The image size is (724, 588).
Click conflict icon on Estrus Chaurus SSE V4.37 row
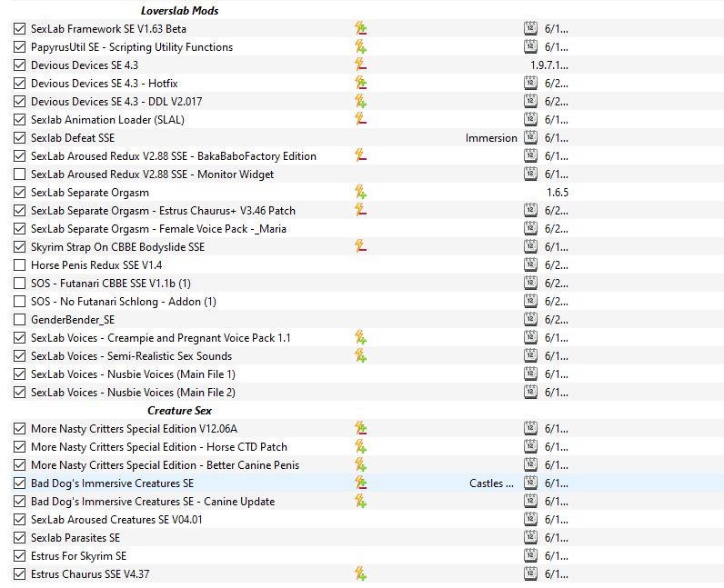coord(360,574)
